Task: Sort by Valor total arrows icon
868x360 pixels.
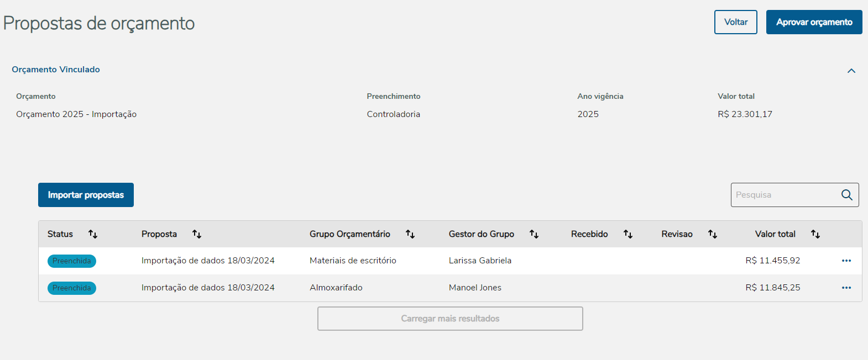Action: click(815, 234)
